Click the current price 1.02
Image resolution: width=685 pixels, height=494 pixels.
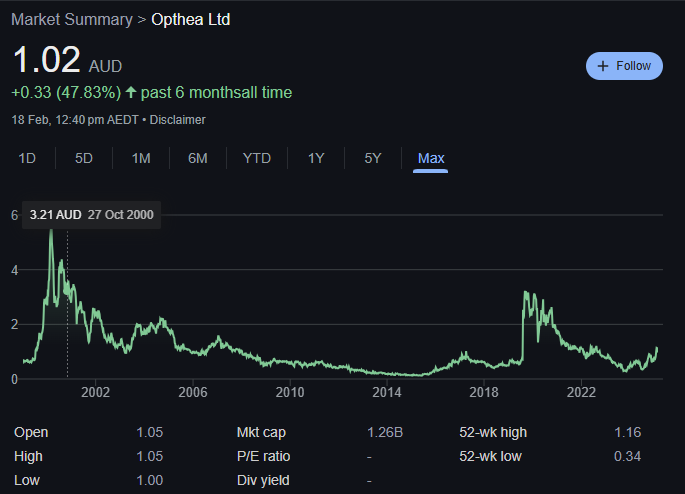click(46, 60)
